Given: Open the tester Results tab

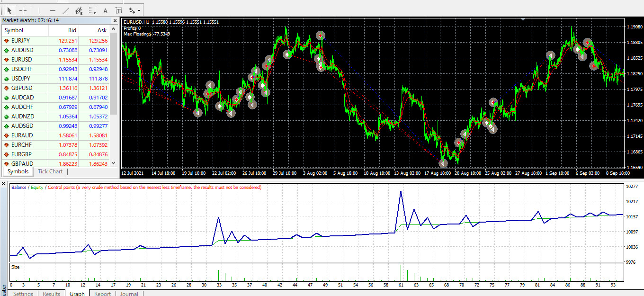Looking at the screenshot, I should click(52, 294).
